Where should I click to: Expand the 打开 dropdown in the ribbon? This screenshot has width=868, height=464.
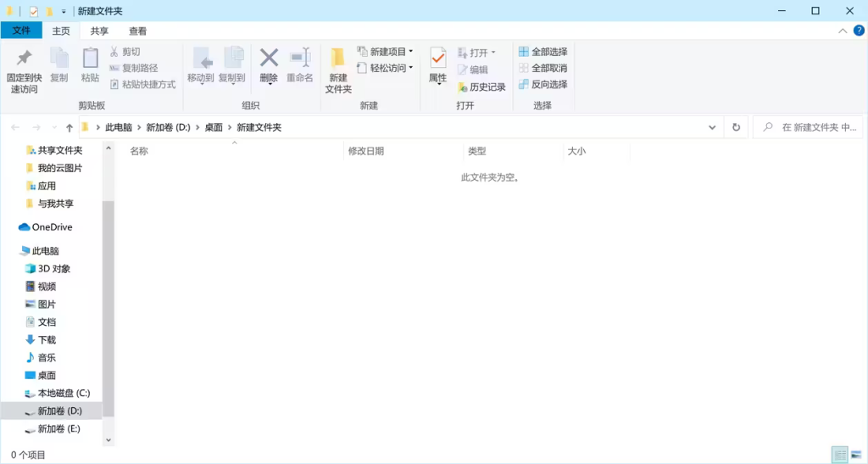493,53
